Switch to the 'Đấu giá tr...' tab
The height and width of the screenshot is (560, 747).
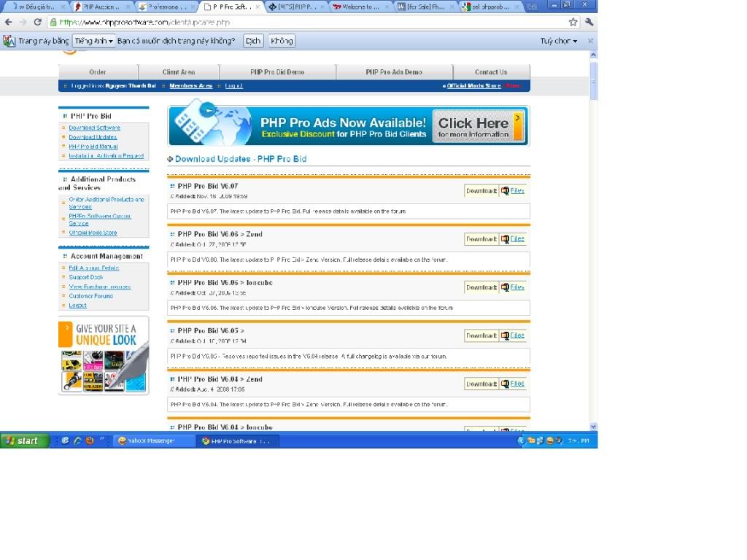(36, 7)
